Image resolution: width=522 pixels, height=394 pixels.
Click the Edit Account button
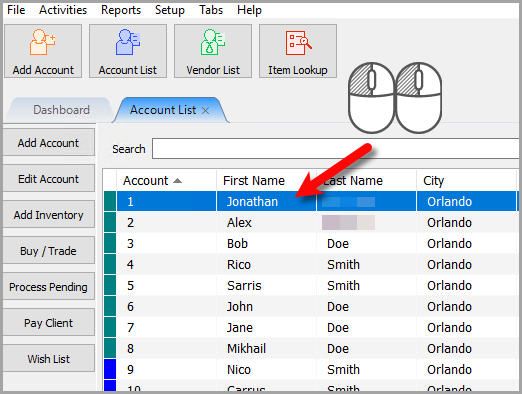click(49, 179)
